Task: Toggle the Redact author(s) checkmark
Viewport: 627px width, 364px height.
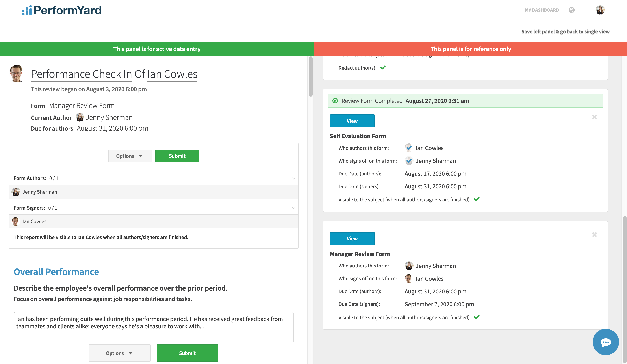Action: [x=383, y=67]
